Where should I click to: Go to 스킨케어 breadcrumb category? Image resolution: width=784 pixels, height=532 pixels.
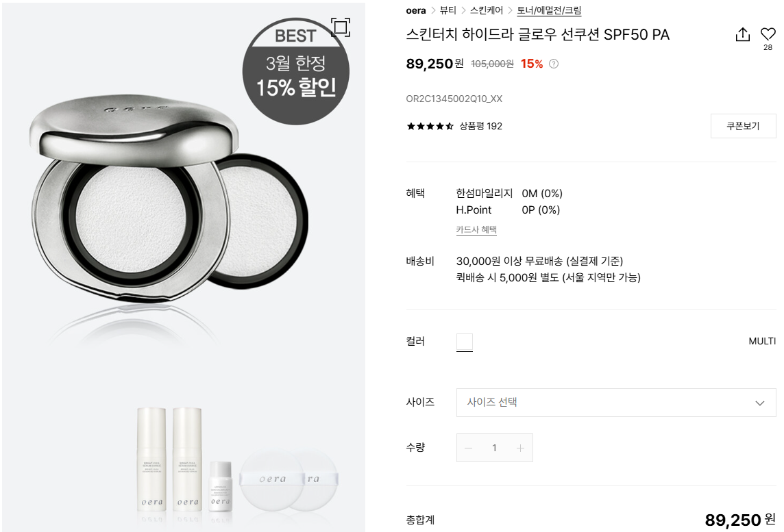click(487, 10)
